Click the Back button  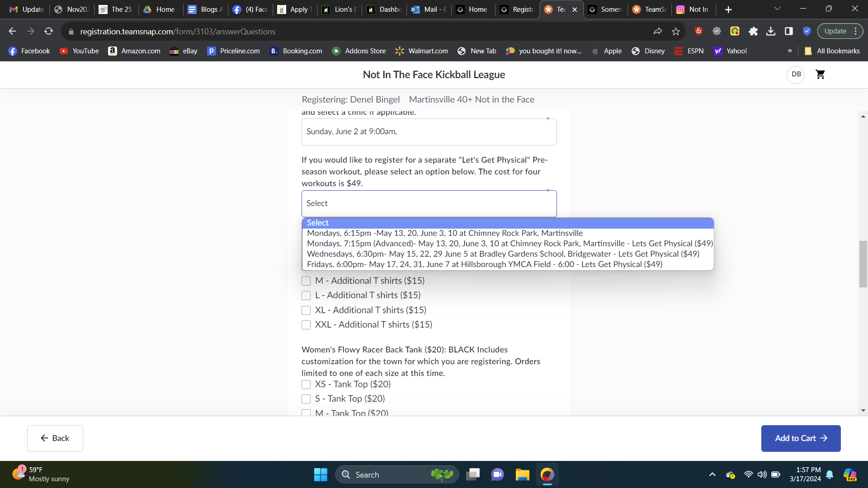coord(55,438)
